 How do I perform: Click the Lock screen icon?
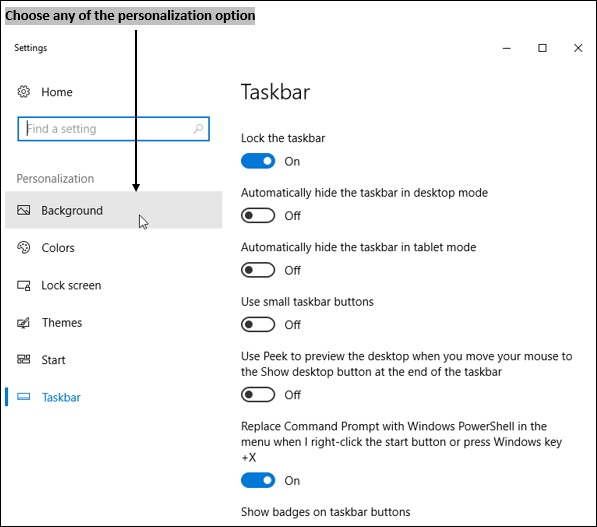point(24,285)
